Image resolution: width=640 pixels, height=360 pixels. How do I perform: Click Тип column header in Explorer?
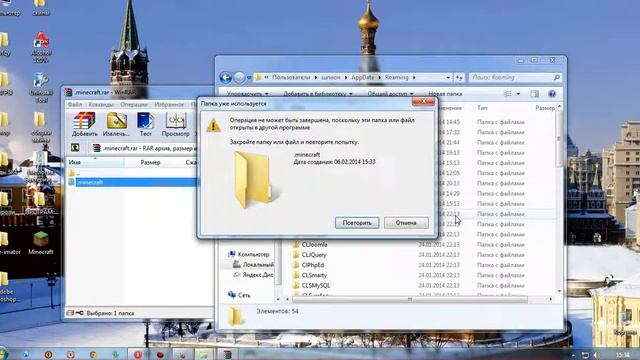482,108
